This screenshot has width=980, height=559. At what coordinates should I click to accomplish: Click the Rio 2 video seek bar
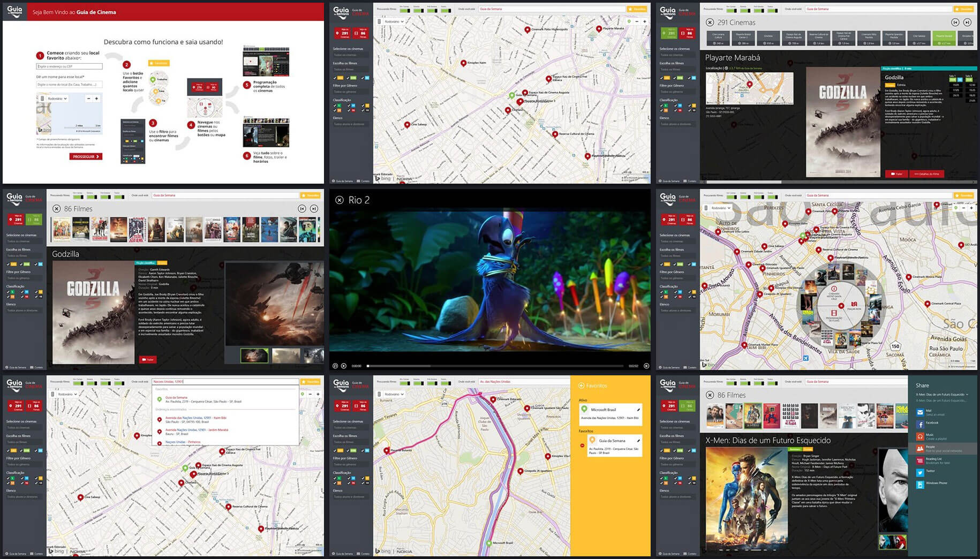495,366
